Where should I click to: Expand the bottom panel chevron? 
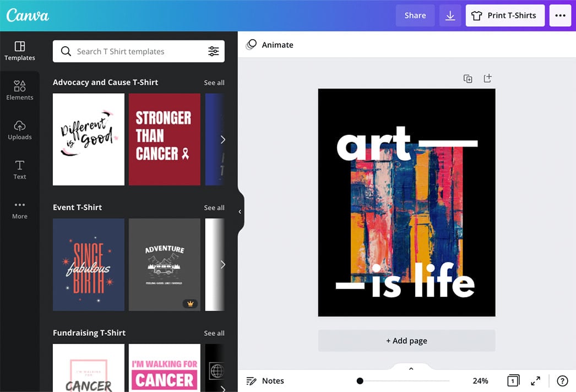pos(410,368)
